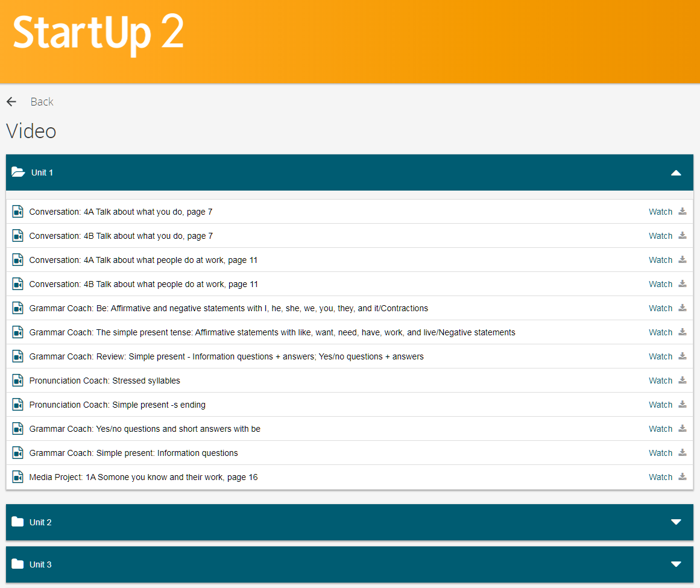
Task: Click video file icon for Conversation 4A page 11
Action: (18, 259)
